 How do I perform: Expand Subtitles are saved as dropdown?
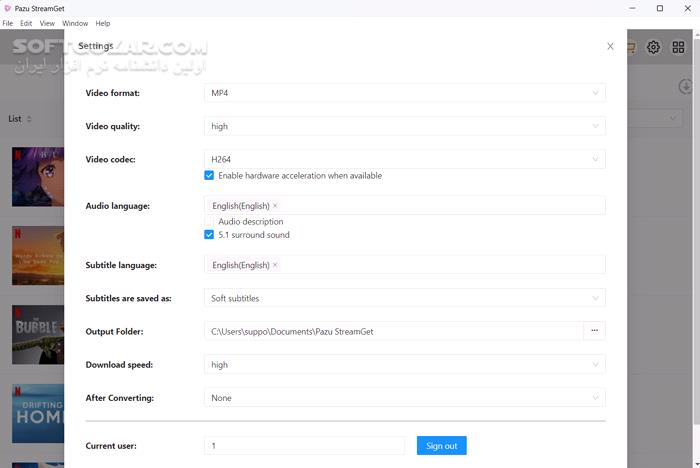404,298
